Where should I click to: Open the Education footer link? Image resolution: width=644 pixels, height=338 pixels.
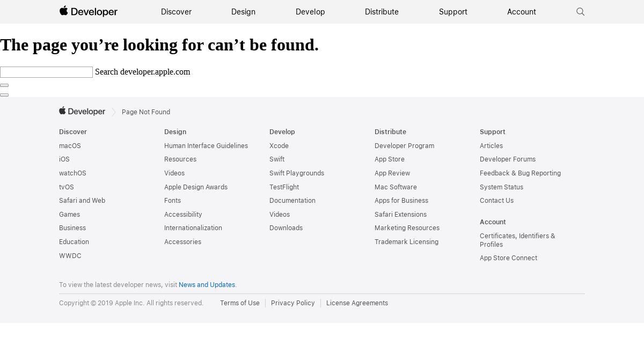[74, 242]
